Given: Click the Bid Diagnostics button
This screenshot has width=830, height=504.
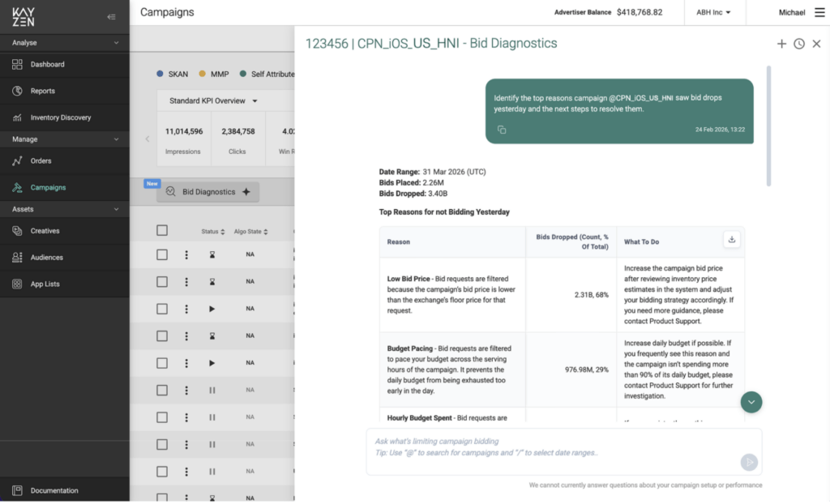Looking at the screenshot, I should [x=207, y=192].
